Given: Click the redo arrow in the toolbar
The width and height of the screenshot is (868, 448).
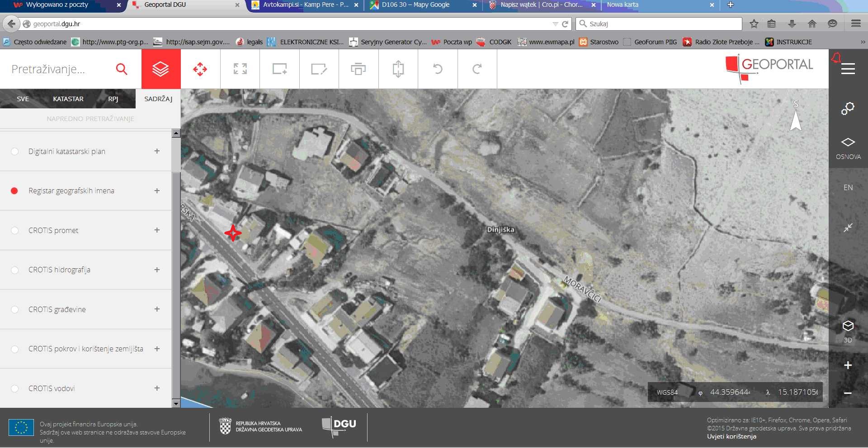Looking at the screenshot, I should click(477, 69).
